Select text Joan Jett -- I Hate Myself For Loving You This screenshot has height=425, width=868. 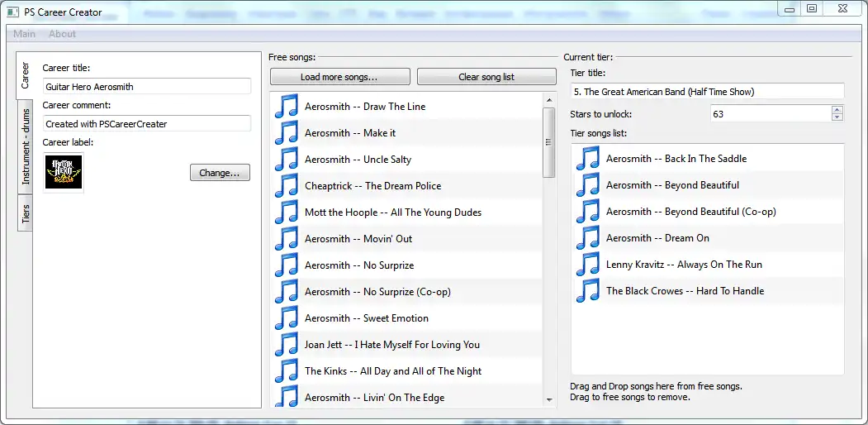[x=392, y=345]
